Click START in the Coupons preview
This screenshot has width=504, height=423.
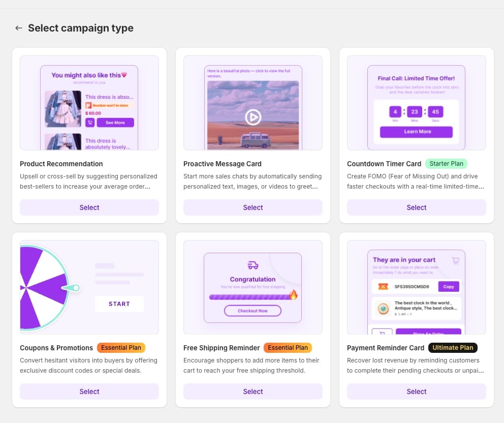[x=119, y=304]
